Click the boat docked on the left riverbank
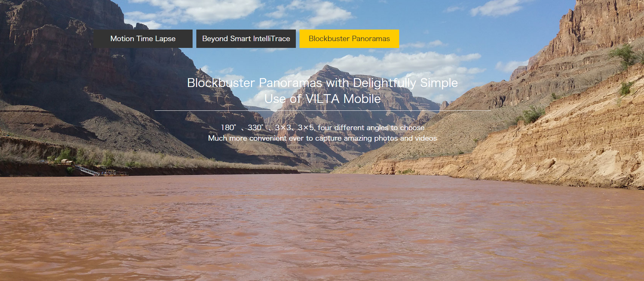 pos(115,173)
